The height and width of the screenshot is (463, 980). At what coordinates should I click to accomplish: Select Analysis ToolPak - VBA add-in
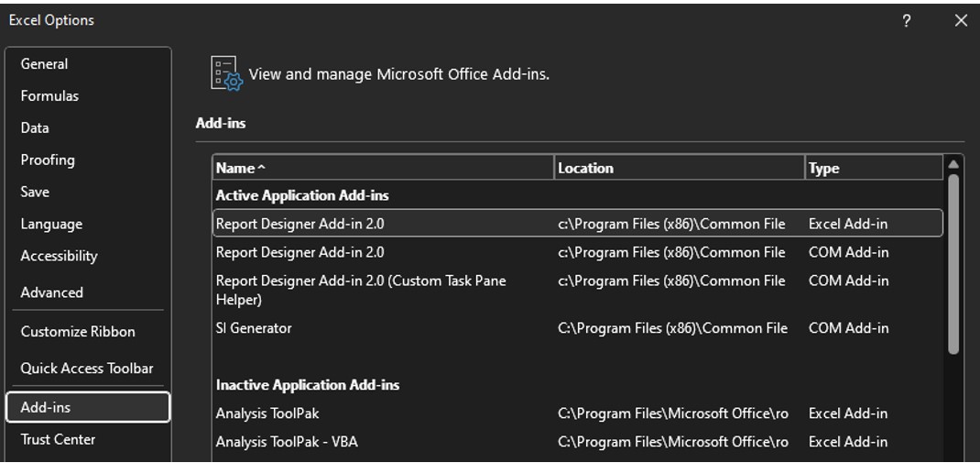[578, 442]
